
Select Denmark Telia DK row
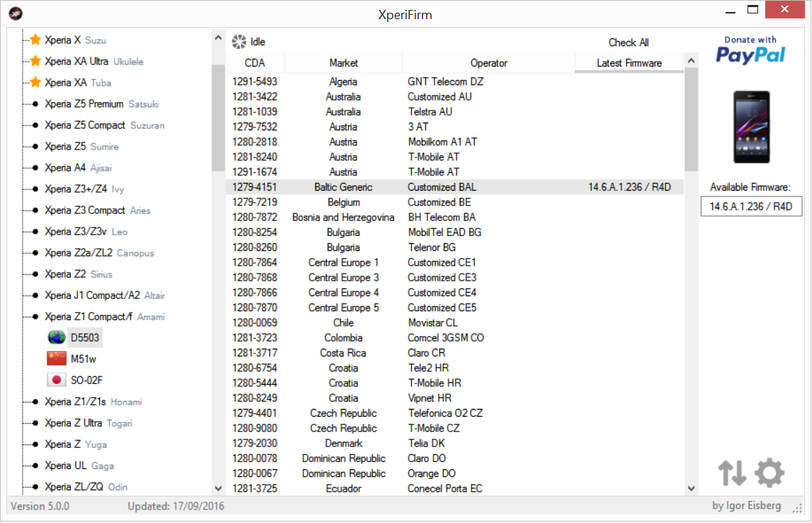[x=455, y=443]
